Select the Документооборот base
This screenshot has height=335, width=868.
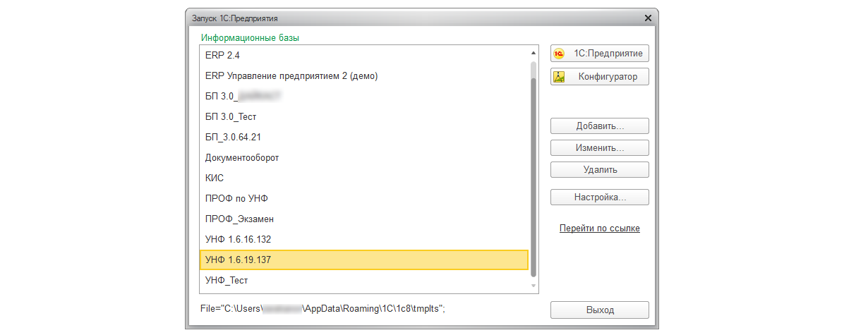(x=364, y=157)
